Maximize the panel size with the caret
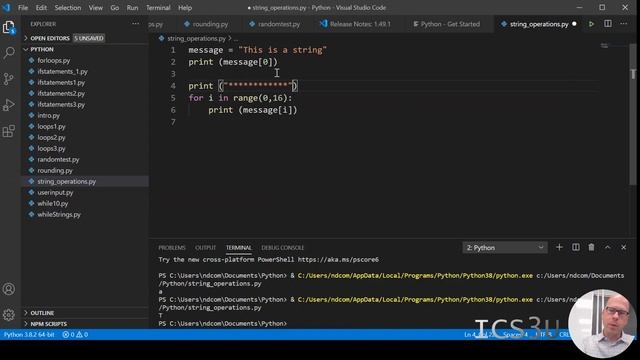 click(607, 247)
